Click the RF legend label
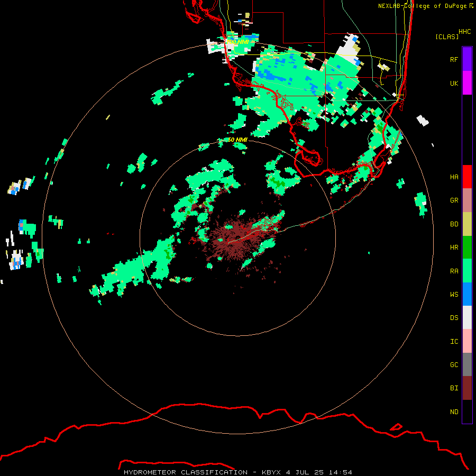The height and width of the screenshot is (476, 476). [x=454, y=59]
